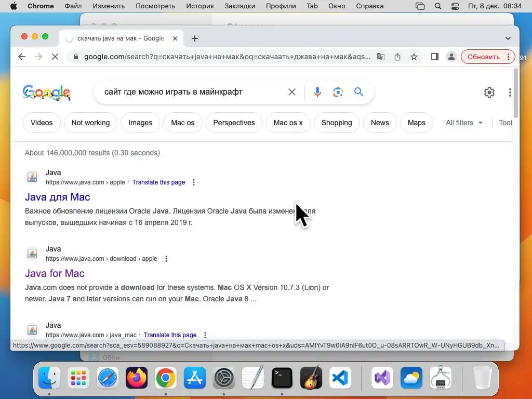Open options for the java_mac result
This screenshot has height=399, width=532.
tap(205, 335)
